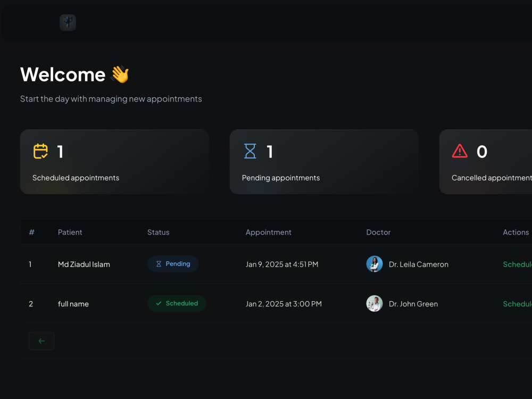532x399 pixels.
Task: Click row number 1 cell
Action: pos(30,264)
